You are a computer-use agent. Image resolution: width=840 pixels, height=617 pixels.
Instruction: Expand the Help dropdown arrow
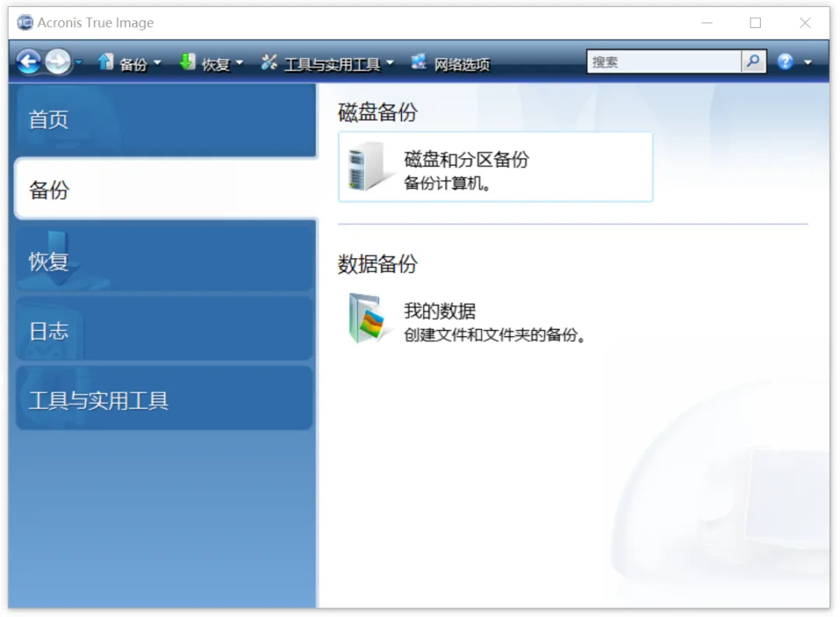click(x=808, y=63)
